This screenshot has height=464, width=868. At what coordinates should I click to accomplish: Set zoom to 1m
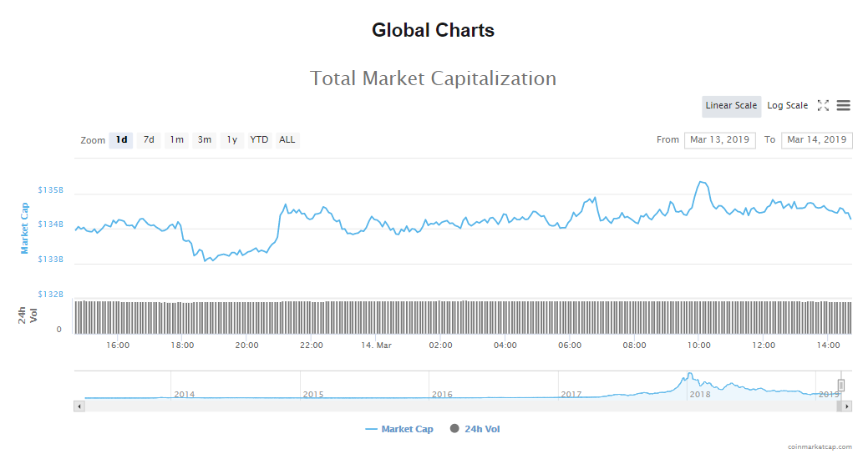point(176,140)
